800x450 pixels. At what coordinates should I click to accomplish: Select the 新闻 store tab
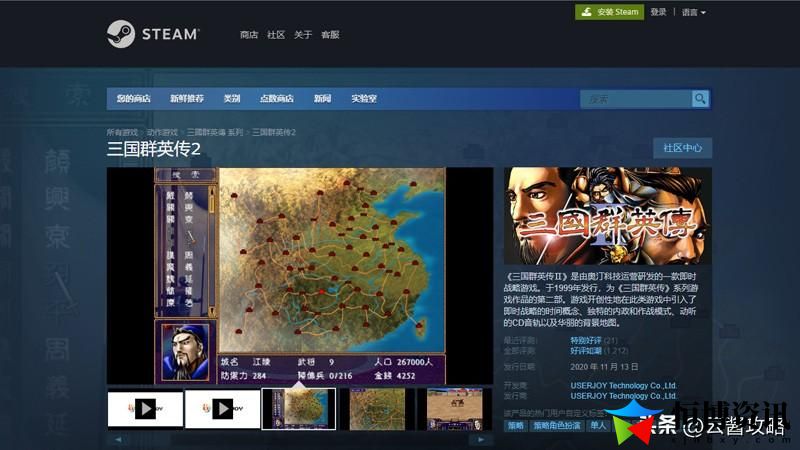(x=322, y=98)
